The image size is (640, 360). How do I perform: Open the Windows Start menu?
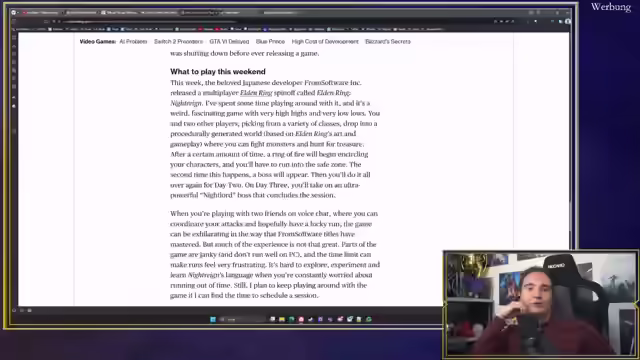pos(213,320)
